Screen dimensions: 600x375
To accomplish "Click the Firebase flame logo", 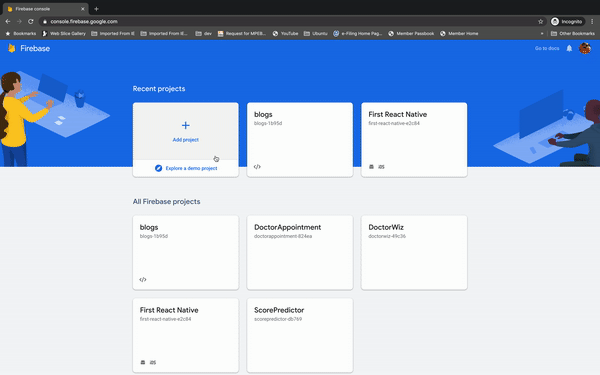I will (11, 48).
